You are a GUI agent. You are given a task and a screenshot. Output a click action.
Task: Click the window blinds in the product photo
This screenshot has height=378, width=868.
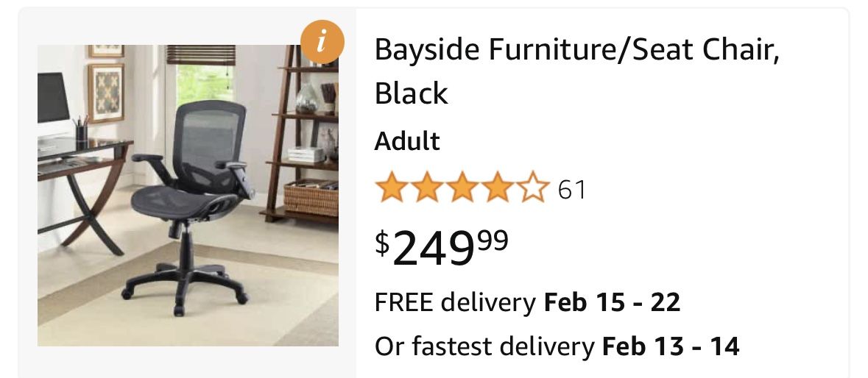[x=201, y=55]
